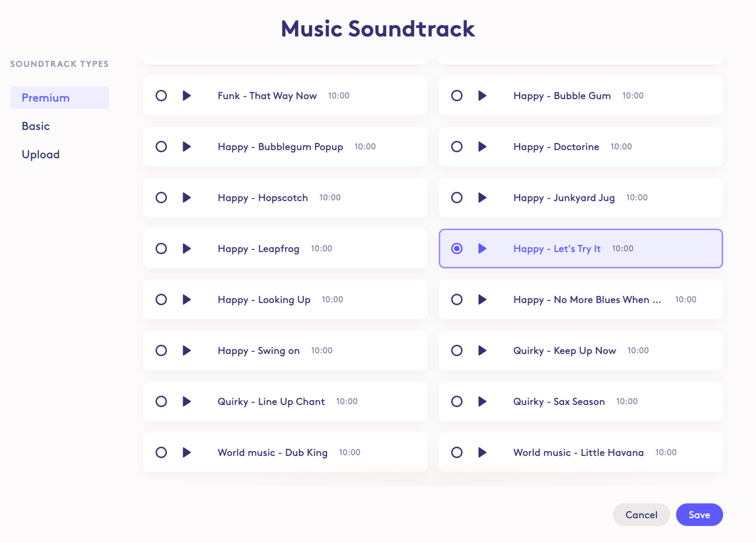Select the Happy - Swing on radio button
756x543 pixels.
click(x=161, y=350)
